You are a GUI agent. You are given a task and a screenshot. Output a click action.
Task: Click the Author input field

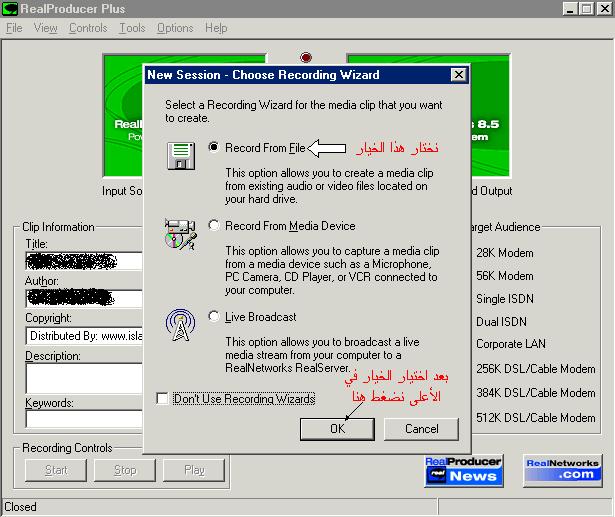[x=84, y=299]
